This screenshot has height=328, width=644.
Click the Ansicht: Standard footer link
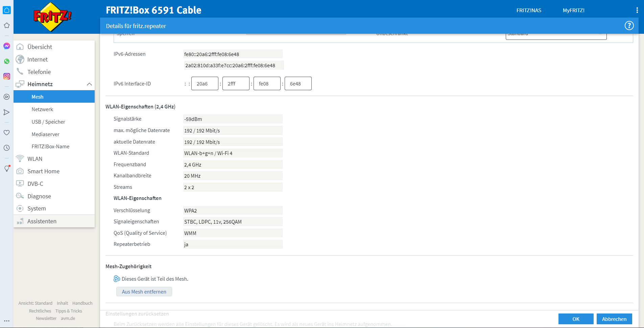click(x=35, y=303)
